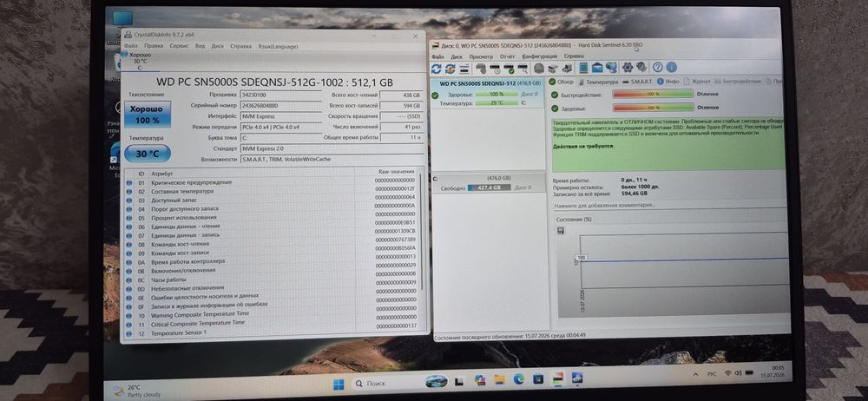This screenshot has width=868, height=401.
Task: Open settings via the gear toolbar icon
Action: (628, 67)
